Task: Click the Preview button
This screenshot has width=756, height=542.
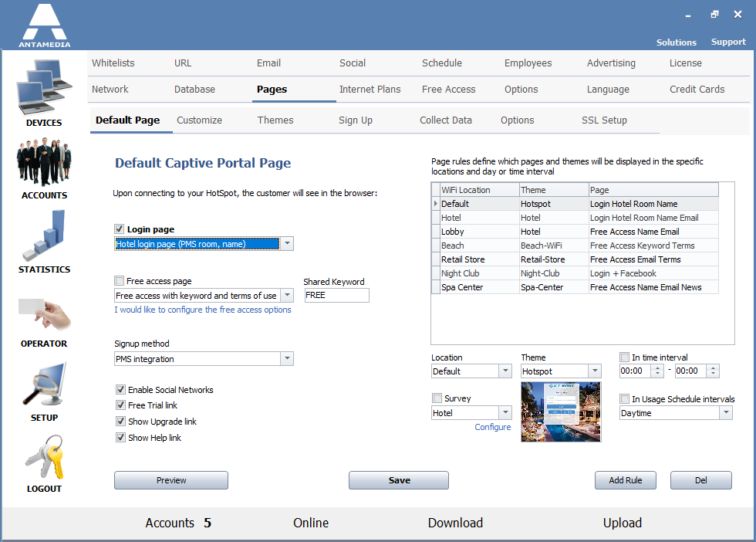Action: (171, 480)
